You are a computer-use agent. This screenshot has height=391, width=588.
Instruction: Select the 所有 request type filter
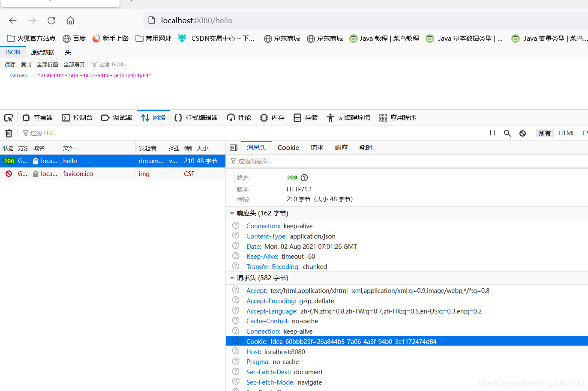tap(545, 133)
